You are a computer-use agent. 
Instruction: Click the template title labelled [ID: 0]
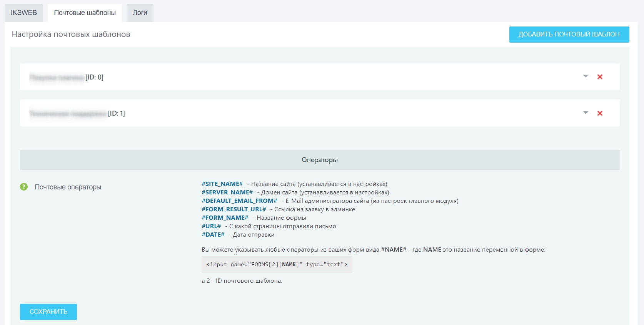click(x=67, y=77)
